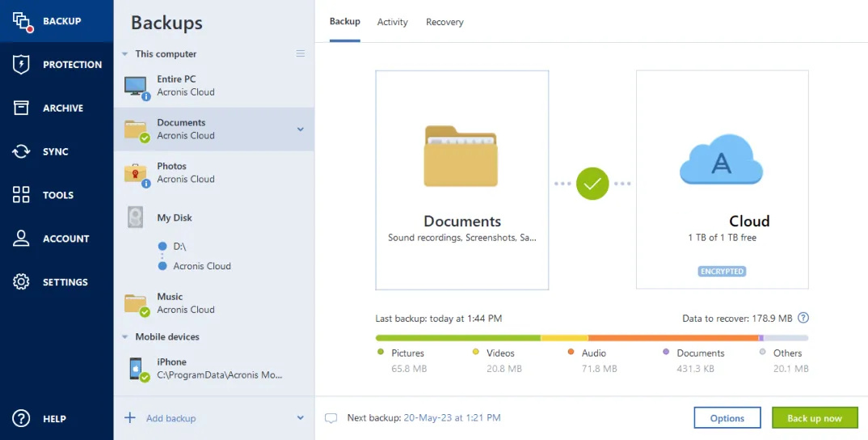Click the help icon next to Data to recover
The image size is (868, 440).
click(x=803, y=319)
